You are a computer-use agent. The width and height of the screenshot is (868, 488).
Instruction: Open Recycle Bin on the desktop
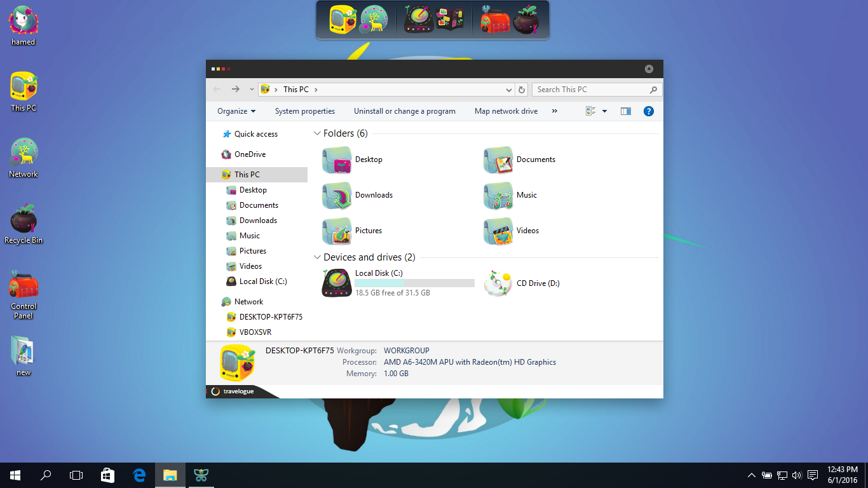tap(24, 220)
